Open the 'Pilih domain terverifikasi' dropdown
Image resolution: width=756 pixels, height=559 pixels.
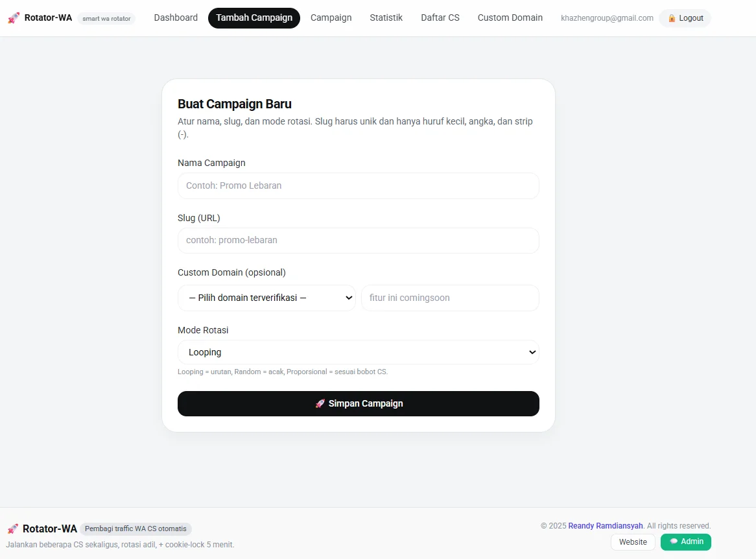click(266, 298)
